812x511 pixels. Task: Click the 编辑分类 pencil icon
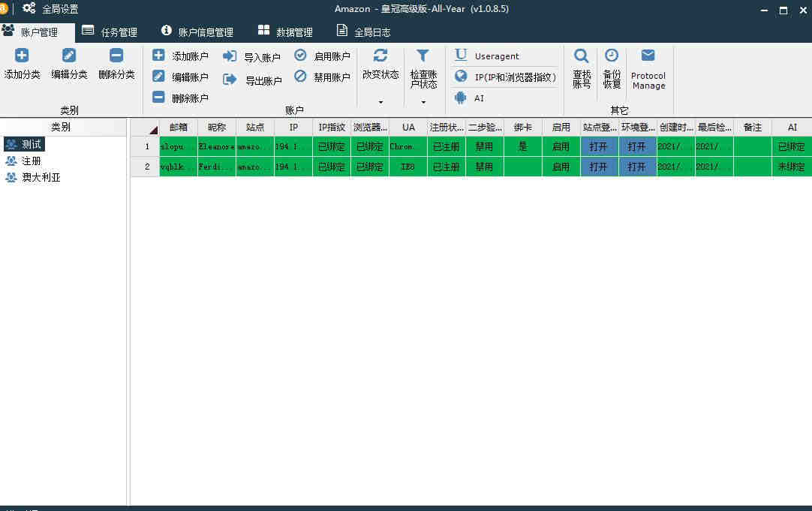(69, 56)
